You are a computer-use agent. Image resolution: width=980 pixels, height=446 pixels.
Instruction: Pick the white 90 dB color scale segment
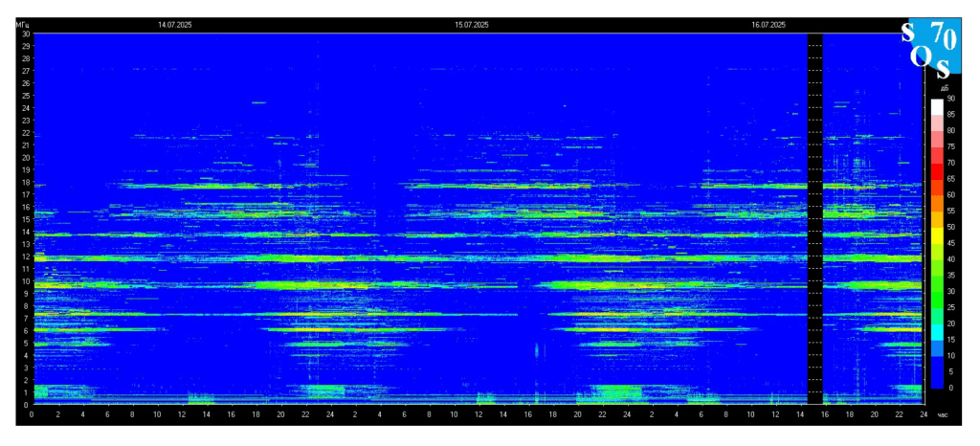tap(937, 107)
